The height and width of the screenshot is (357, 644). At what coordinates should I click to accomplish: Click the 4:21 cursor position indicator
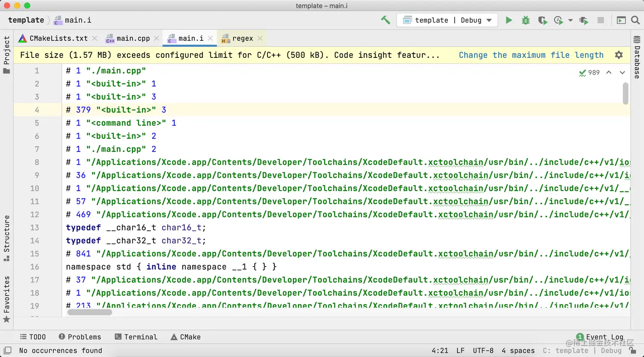coord(440,351)
